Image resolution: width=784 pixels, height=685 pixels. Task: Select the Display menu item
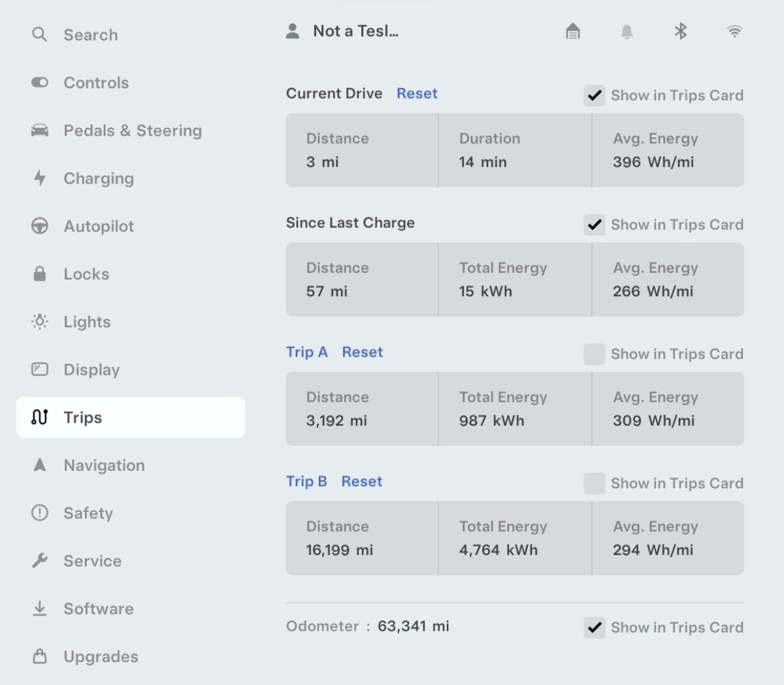131,369
